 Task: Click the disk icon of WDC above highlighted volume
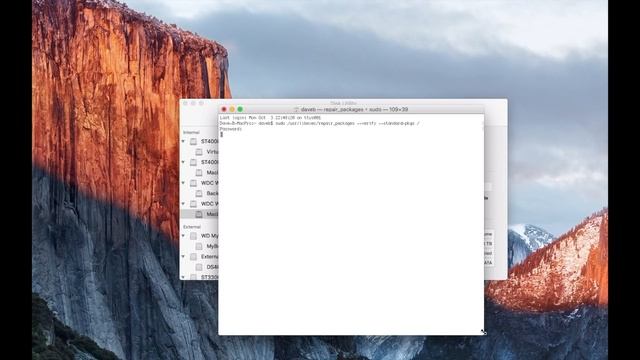point(193,204)
